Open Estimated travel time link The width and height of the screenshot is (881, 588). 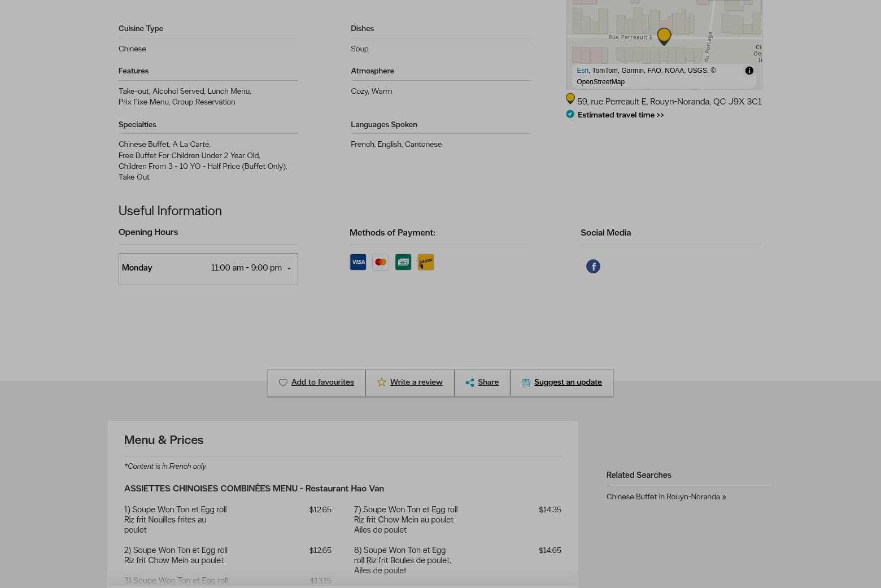tap(621, 115)
